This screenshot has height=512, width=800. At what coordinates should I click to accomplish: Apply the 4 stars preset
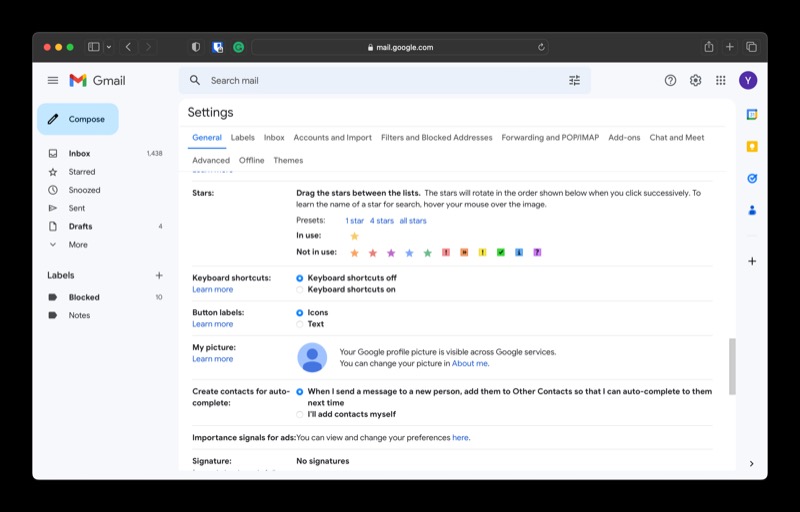(x=382, y=221)
